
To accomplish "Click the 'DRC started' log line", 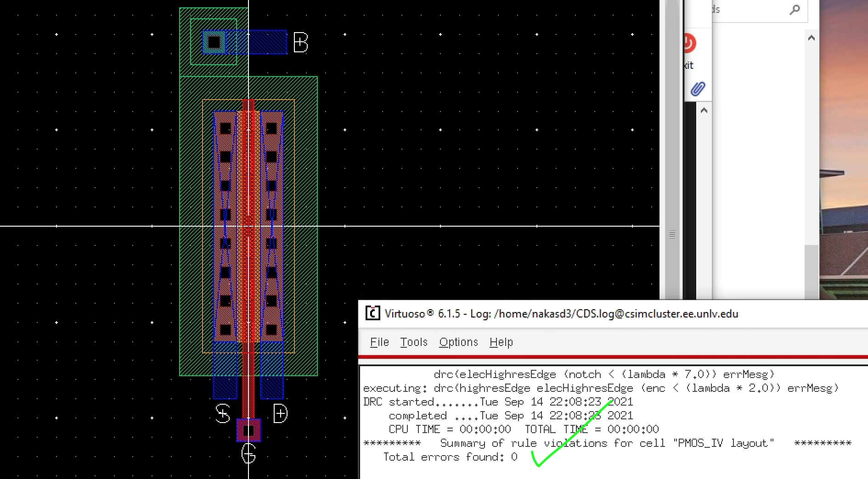I will (x=498, y=402).
